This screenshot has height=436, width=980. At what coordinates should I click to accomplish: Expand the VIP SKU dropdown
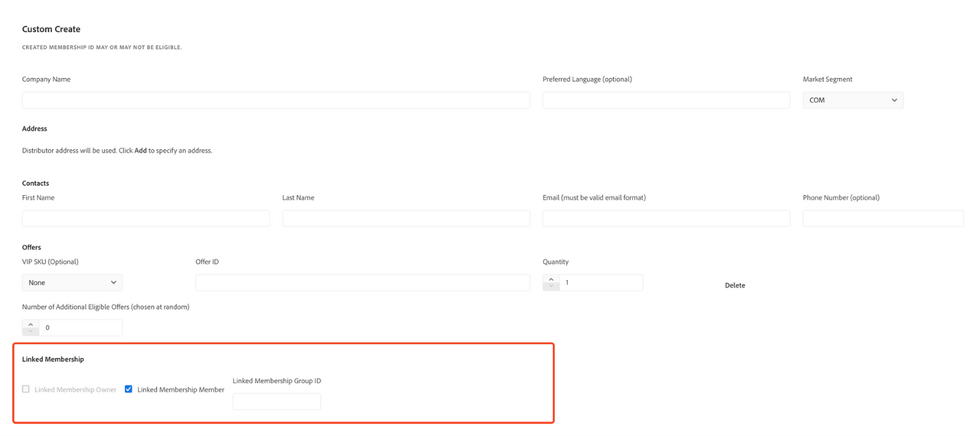(x=72, y=283)
